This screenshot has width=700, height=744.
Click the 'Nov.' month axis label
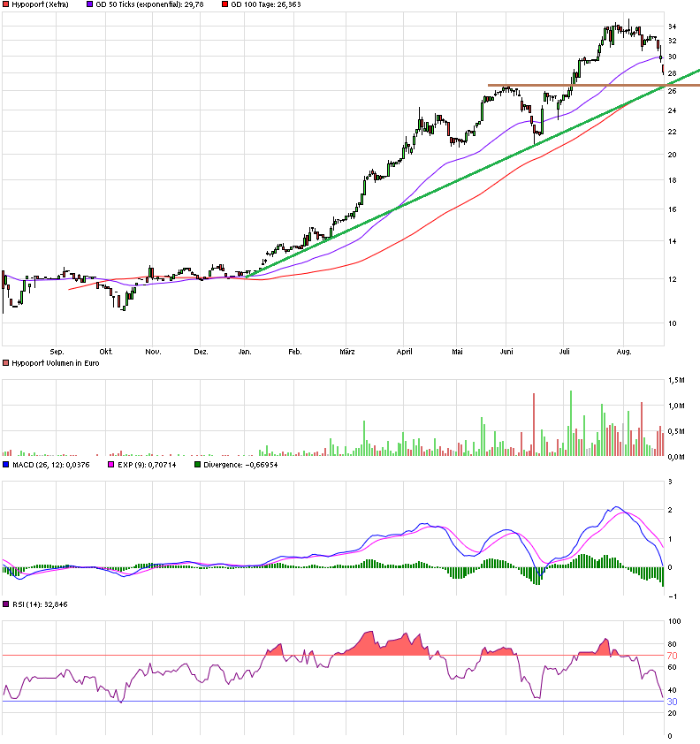tap(153, 352)
